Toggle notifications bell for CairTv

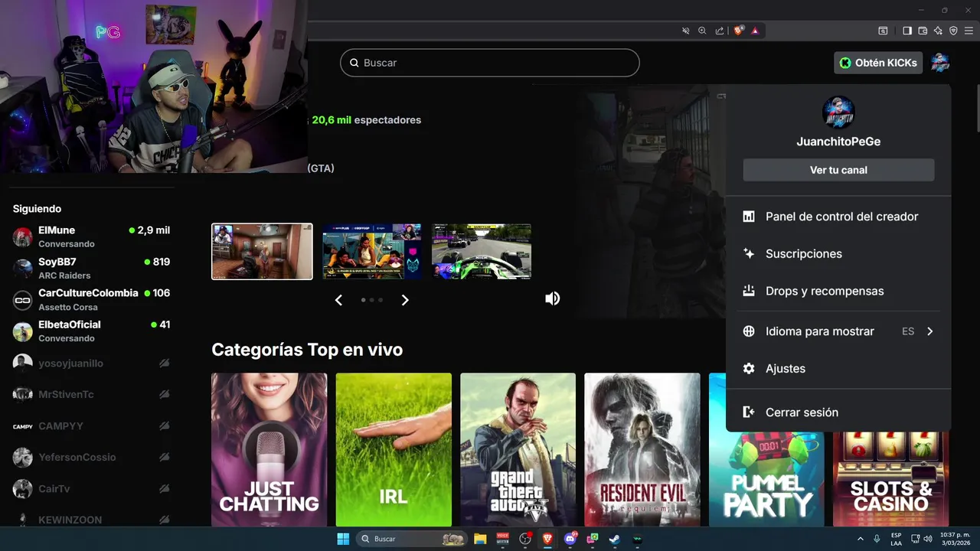[x=164, y=488]
